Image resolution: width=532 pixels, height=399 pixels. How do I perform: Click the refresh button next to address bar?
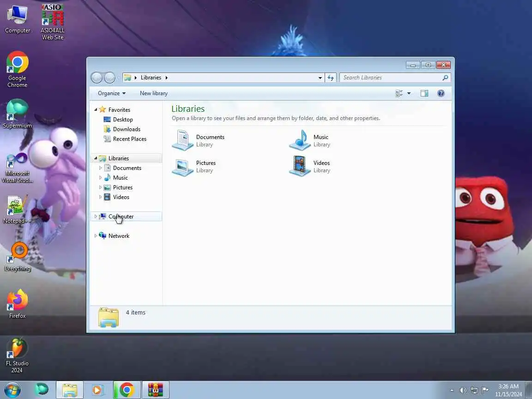click(331, 78)
